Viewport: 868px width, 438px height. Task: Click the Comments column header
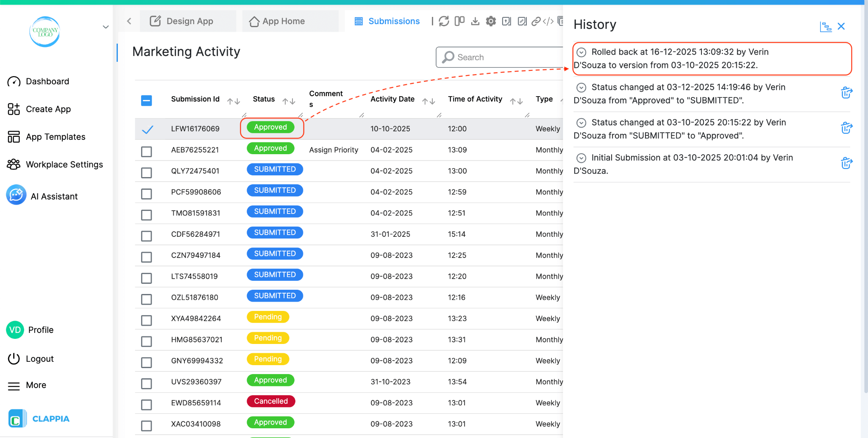coord(326,99)
